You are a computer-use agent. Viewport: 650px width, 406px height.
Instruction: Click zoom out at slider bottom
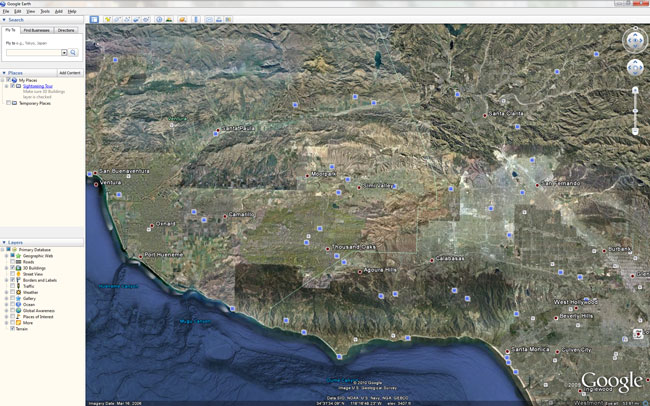tap(635, 131)
